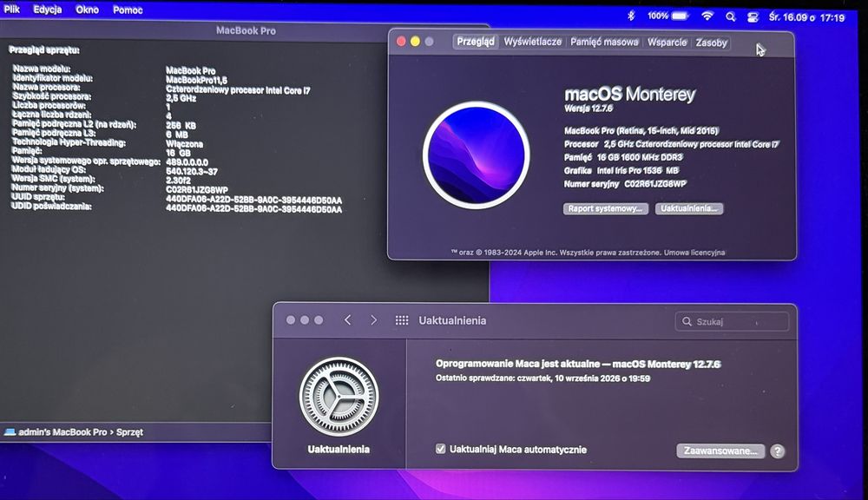Toggle Uaktualniaj Maca automatycznie checkbox
The height and width of the screenshot is (500, 868).
pyautogui.click(x=441, y=449)
